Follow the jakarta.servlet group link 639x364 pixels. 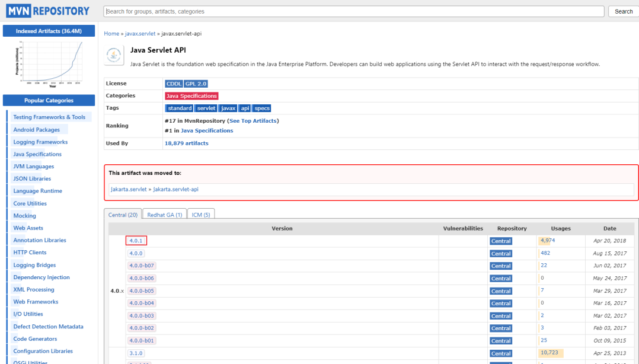click(x=129, y=189)
